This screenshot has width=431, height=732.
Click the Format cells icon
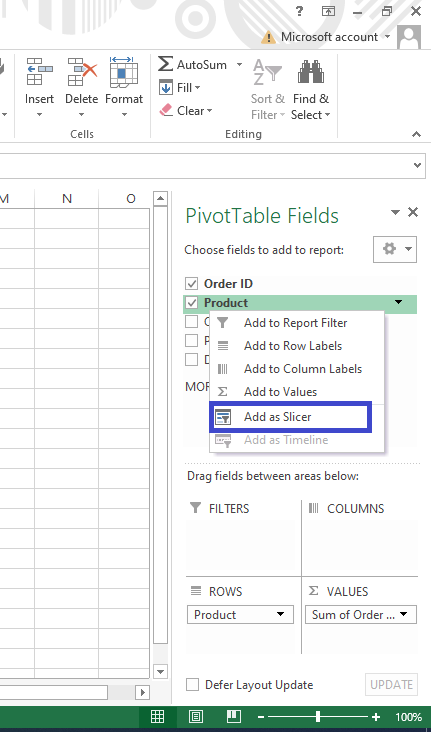tap(124, 72)
